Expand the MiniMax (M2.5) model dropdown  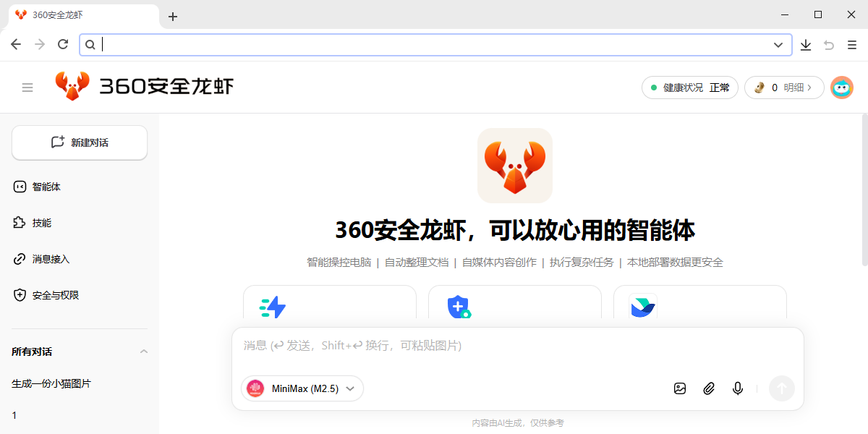click(x=302, y=388)
